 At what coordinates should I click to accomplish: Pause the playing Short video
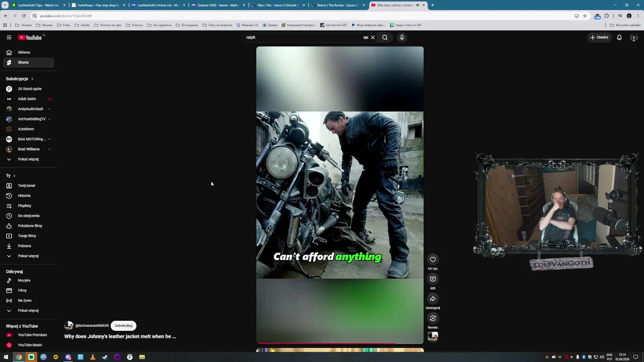[x=340, y=195]
